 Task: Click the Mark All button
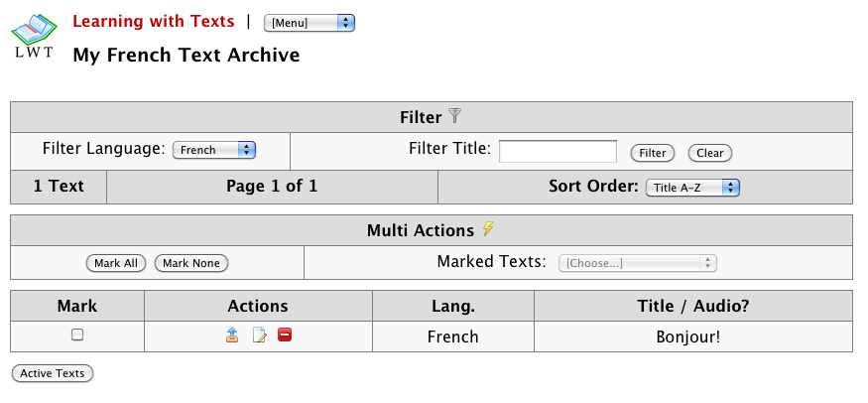(x=116, y=263)
